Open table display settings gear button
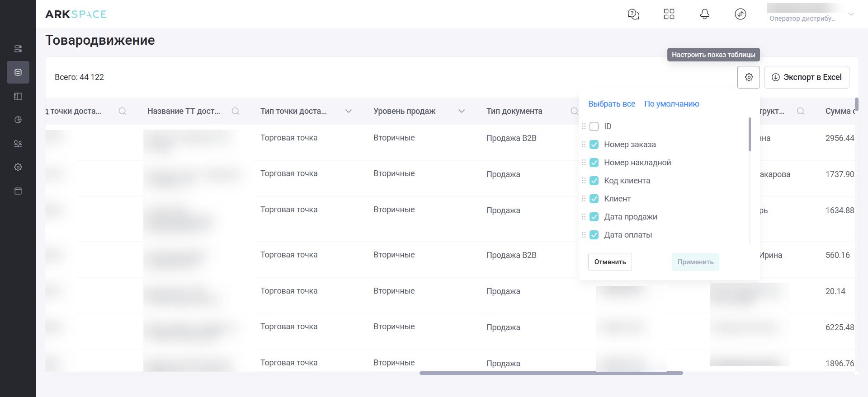This screenshot has width=868, height=397. [x=749, y=77]
